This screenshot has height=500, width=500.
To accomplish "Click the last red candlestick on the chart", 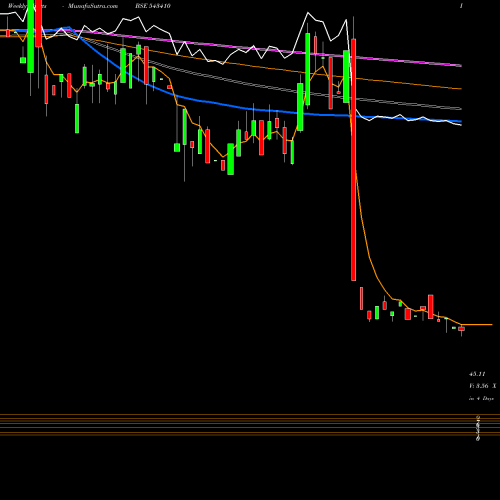I will click(x=461, y=329).
